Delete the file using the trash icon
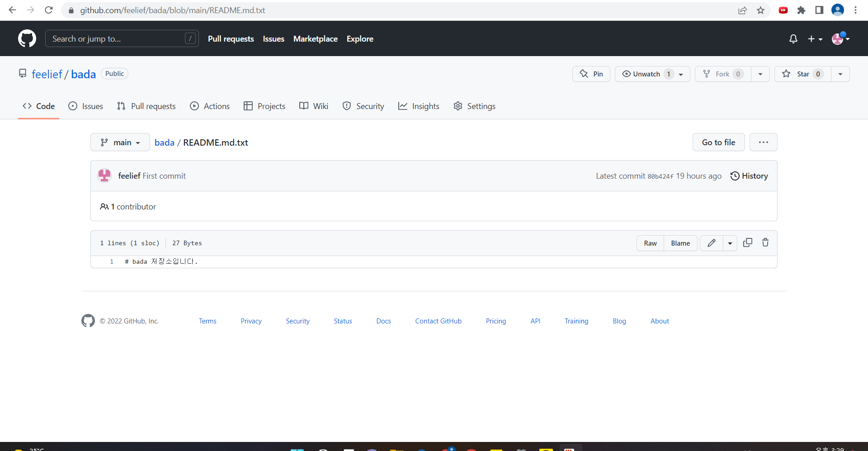Viewport: 868px width, 451px height. pyautogui.click(x=765, y=243)
